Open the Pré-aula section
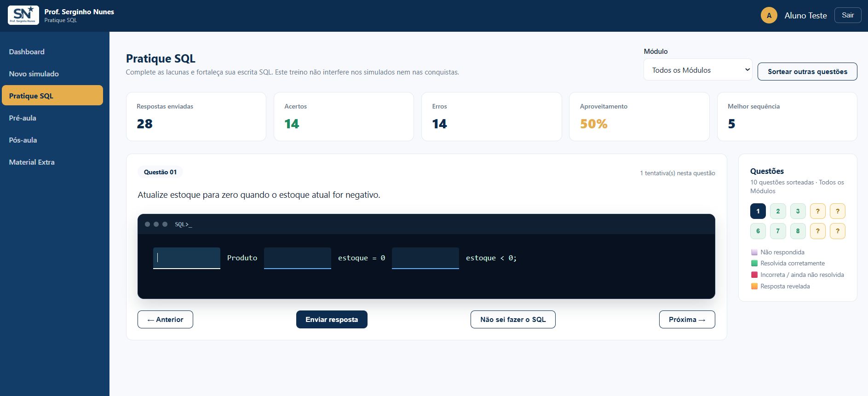The image size is (868, 396). coord(52,118)
